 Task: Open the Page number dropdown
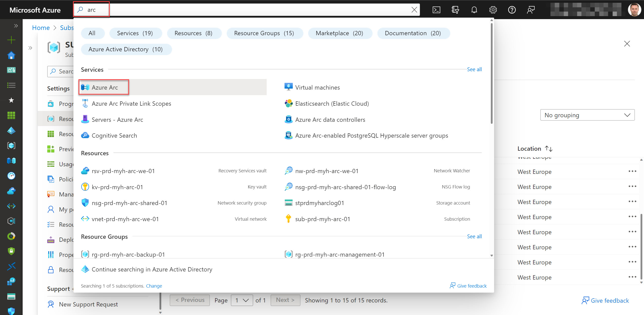click(242, 300)
